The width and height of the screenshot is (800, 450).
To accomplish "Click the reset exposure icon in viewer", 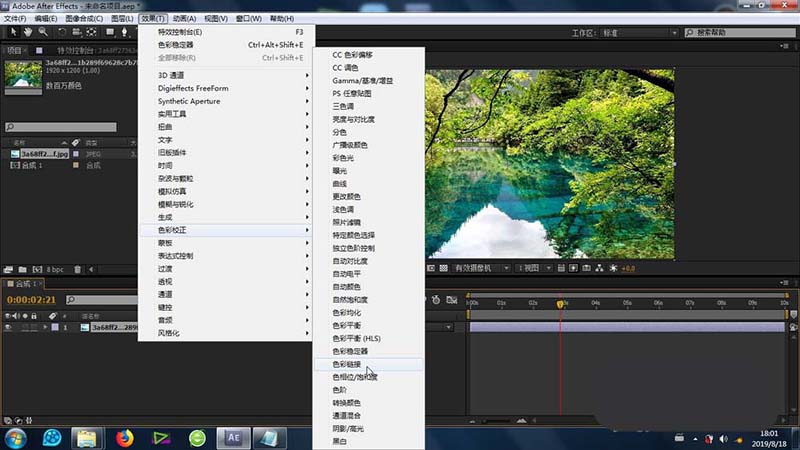I will 613,268.
